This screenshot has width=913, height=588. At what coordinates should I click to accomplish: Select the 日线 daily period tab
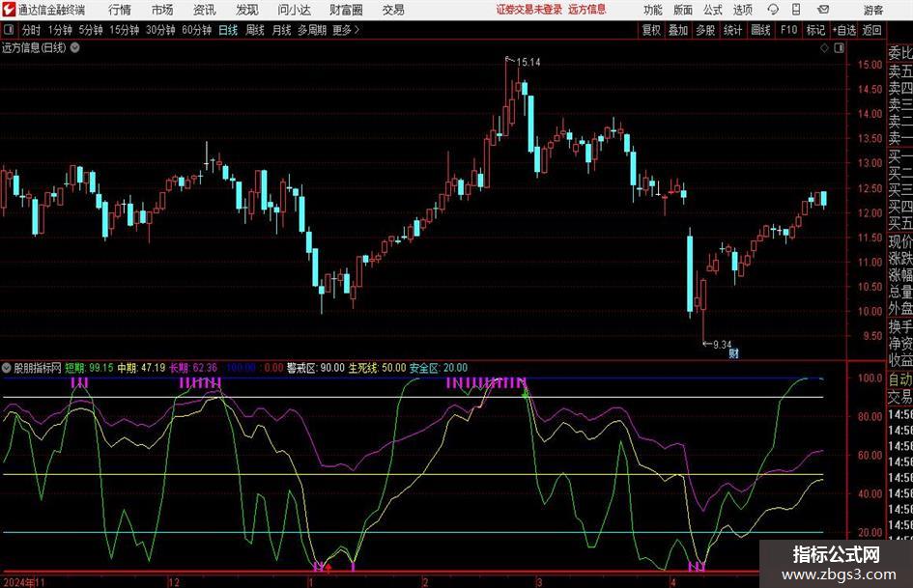click(x=228, y=30)
